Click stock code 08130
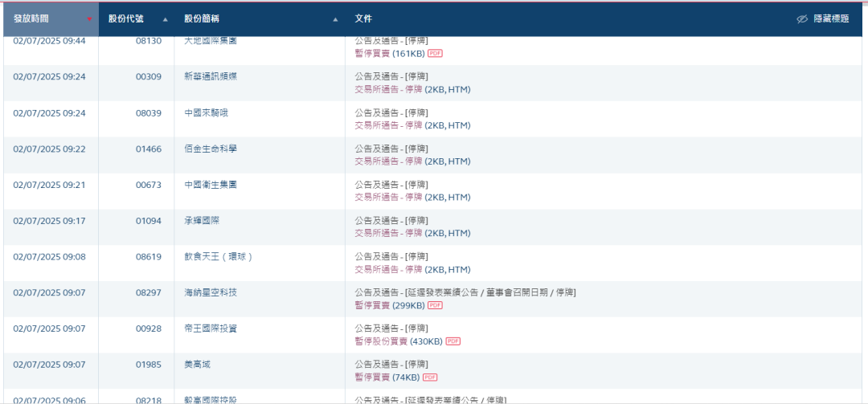868x404 pixels. tap(149, 41)
